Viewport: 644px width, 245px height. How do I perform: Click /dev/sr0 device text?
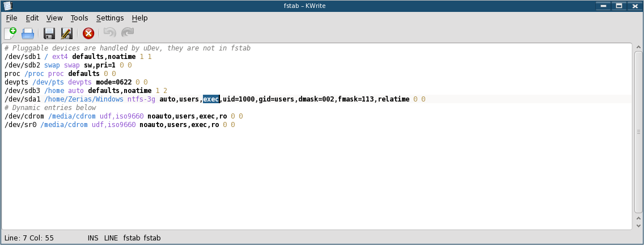(20, 125)
